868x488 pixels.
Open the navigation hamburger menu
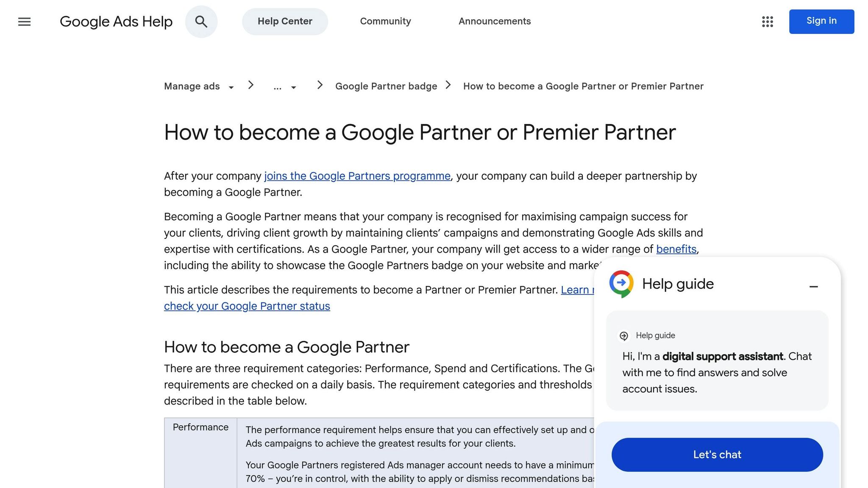click(x=24, y=22)
